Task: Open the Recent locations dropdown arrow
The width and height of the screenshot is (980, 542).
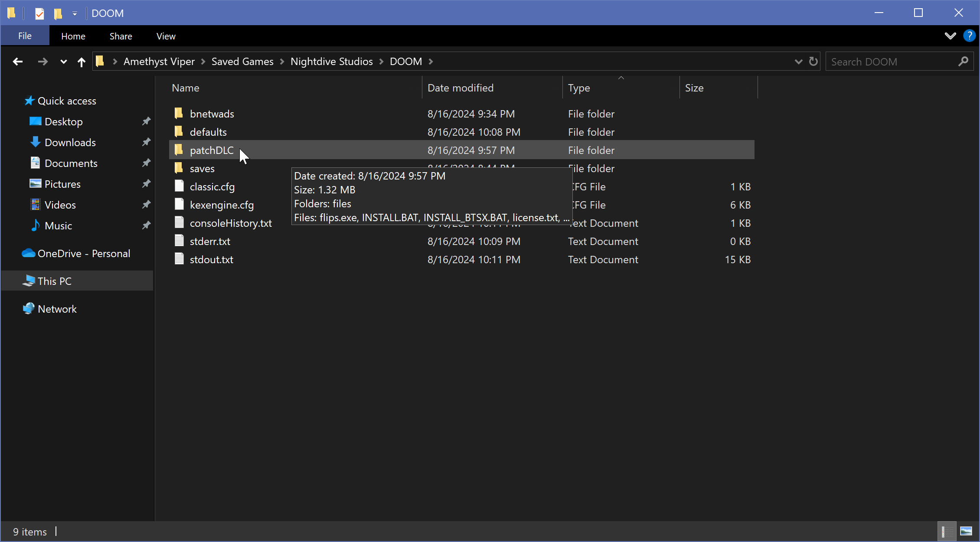Action: tap(63, 62)
